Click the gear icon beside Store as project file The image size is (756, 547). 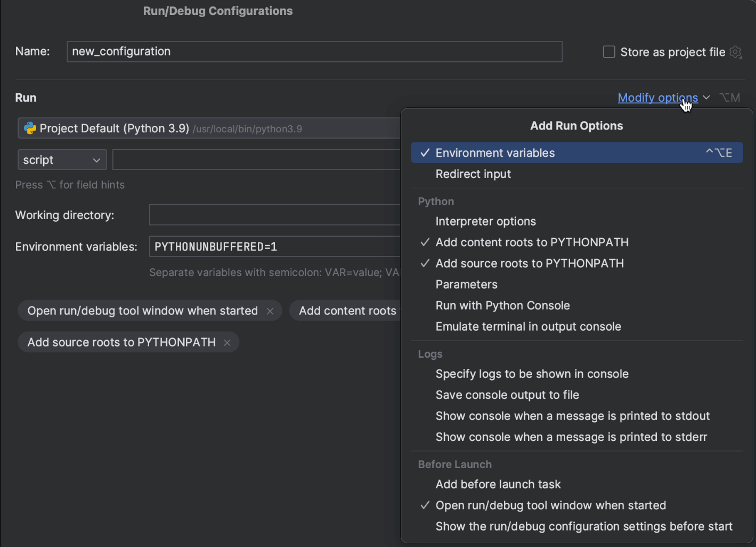(x=735, y=52)
